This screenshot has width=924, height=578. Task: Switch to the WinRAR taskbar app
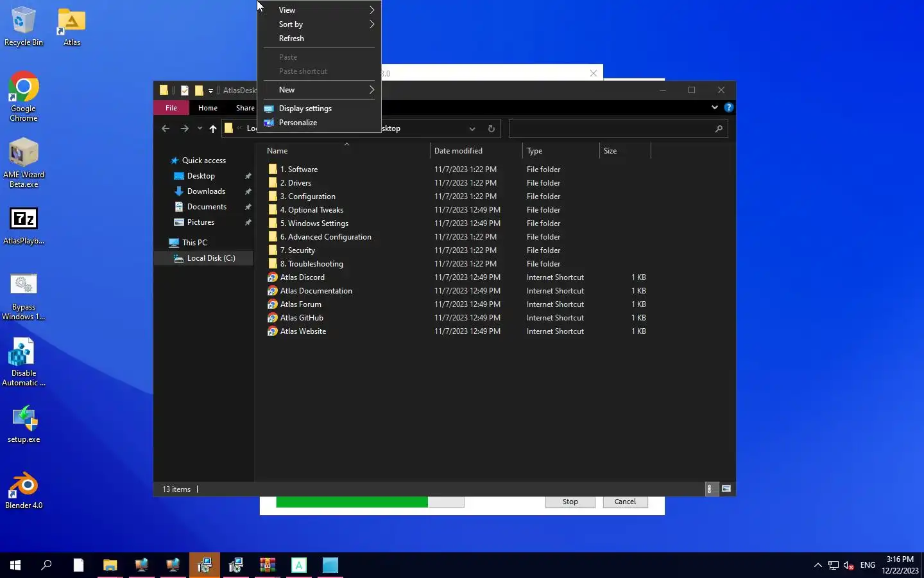click(267, 565)
